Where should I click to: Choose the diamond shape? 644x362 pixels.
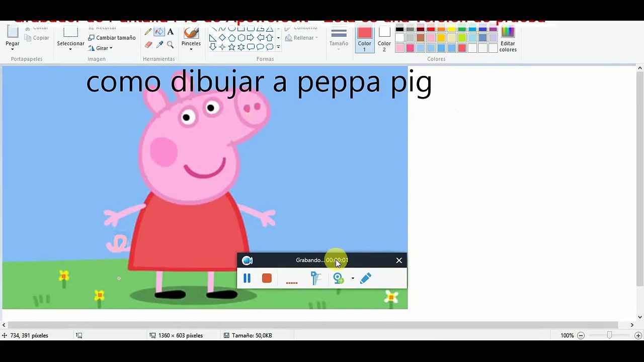222,38
